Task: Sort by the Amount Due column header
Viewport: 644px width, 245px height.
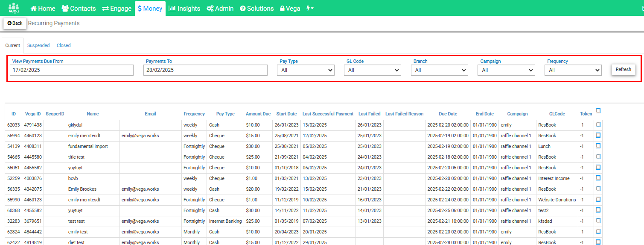Action: pos(258,114)
